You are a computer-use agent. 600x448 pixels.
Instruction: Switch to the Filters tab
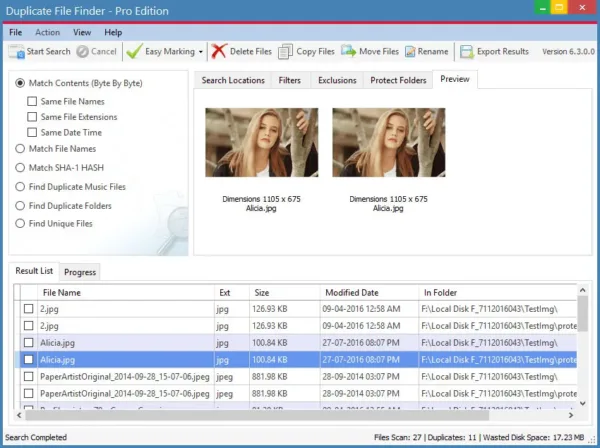(x=290, y=80)
